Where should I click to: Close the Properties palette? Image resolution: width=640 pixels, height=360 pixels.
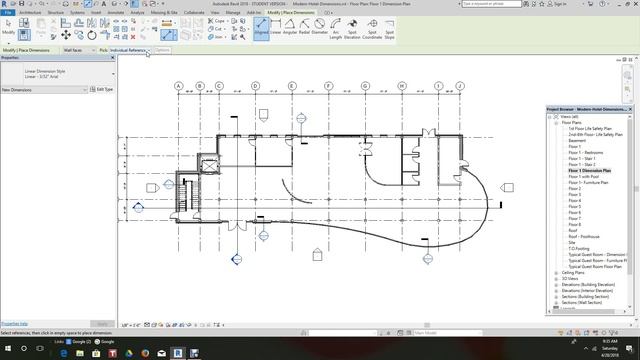click(113, 58)
